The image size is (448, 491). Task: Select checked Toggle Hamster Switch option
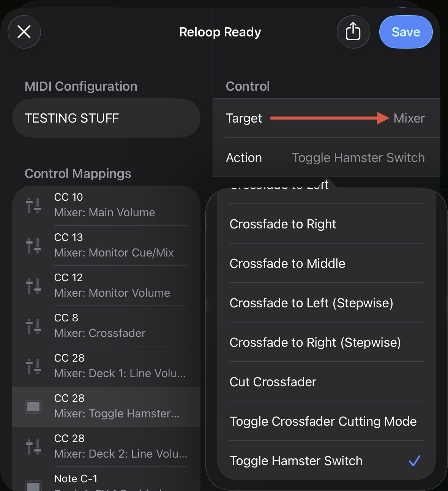[x=296, y=461]
